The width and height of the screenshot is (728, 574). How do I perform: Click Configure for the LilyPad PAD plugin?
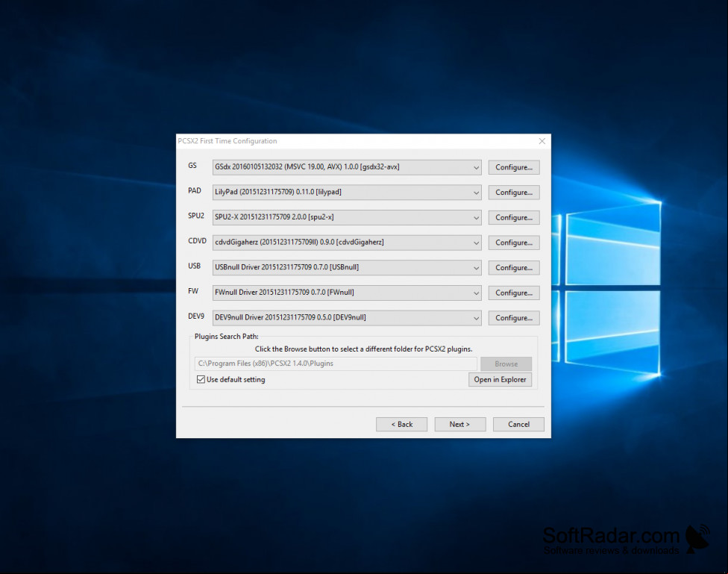tap(513, 193)
